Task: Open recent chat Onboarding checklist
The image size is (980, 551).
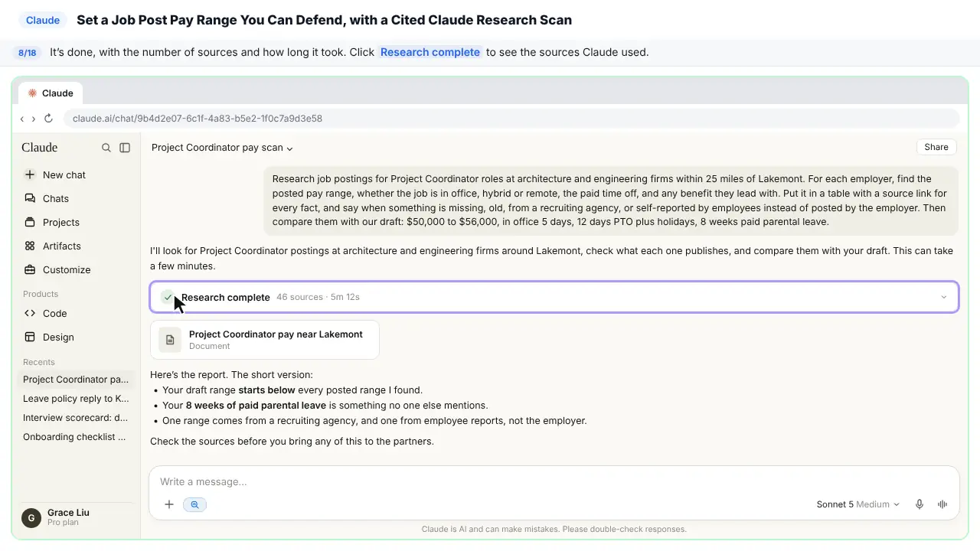Action: pos(76,437)
